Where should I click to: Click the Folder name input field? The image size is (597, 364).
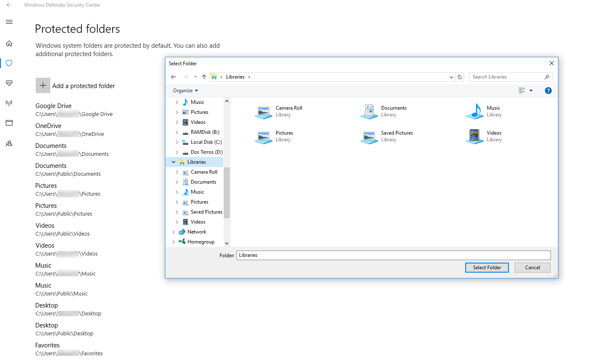point(393,255)
